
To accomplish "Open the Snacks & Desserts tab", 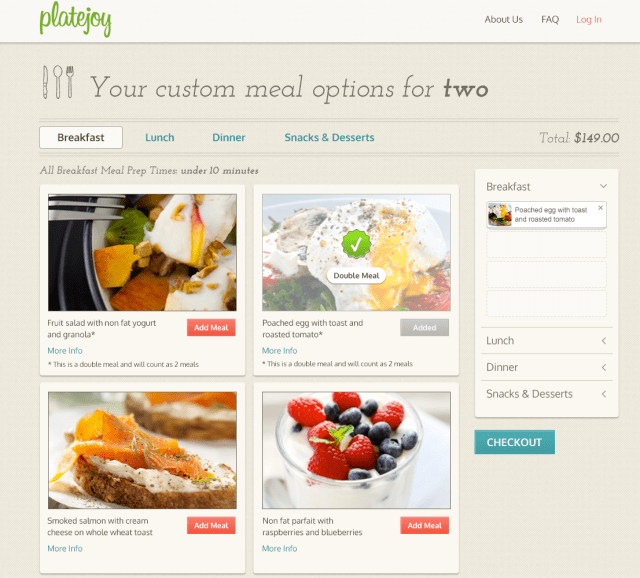I will (x=329, y=138).
